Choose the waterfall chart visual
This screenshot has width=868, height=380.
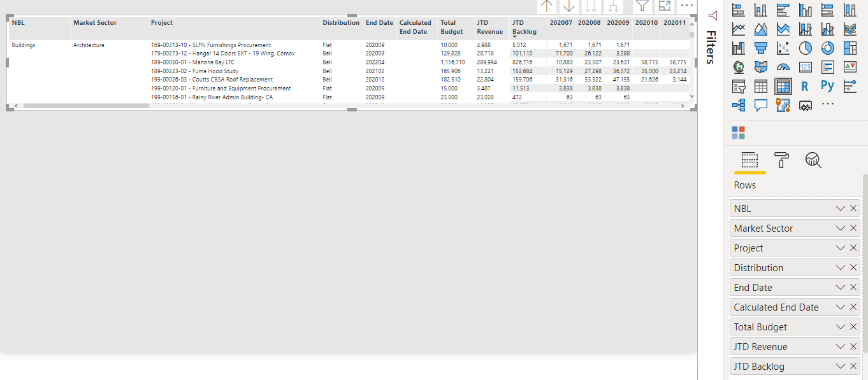click(739, 48)
